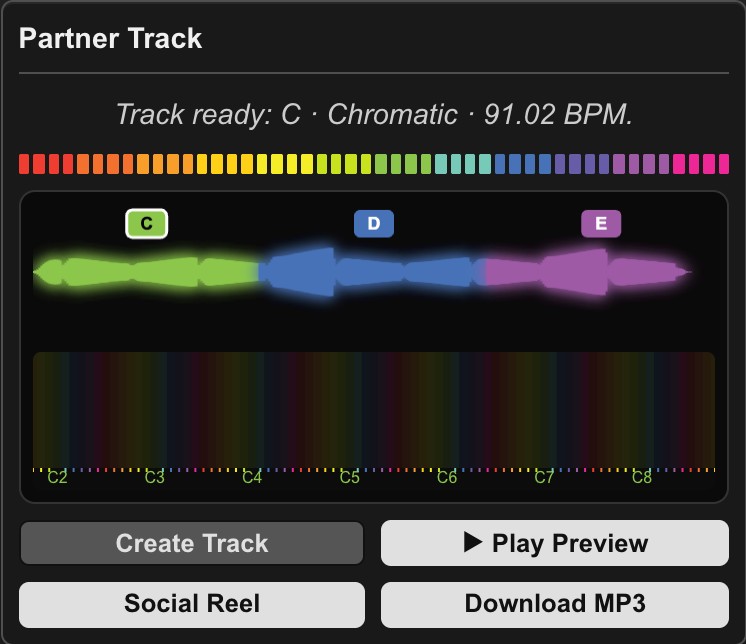This screenshot has height=644, width=746.
Task: Click the purple waveform segment
Action: tap(588, 272)
